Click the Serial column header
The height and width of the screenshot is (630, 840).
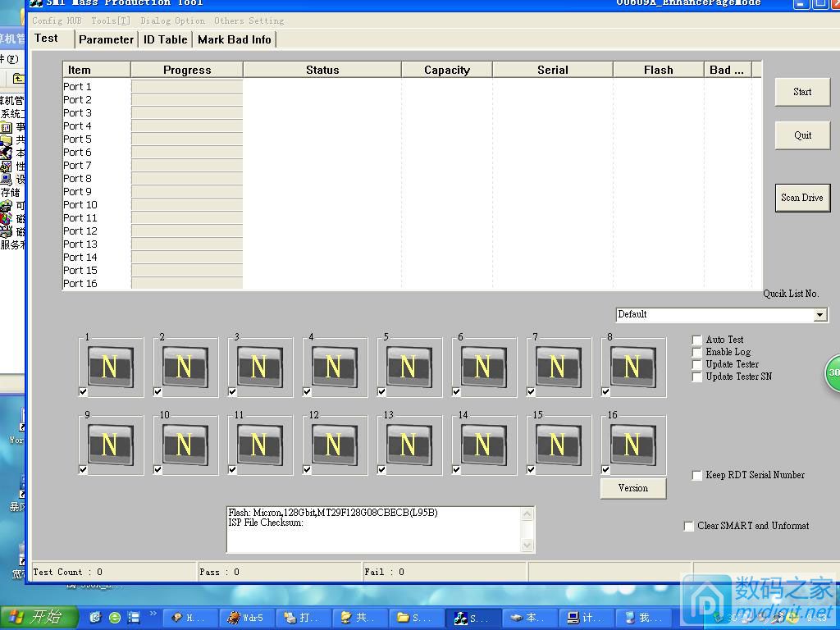(552, 71)
